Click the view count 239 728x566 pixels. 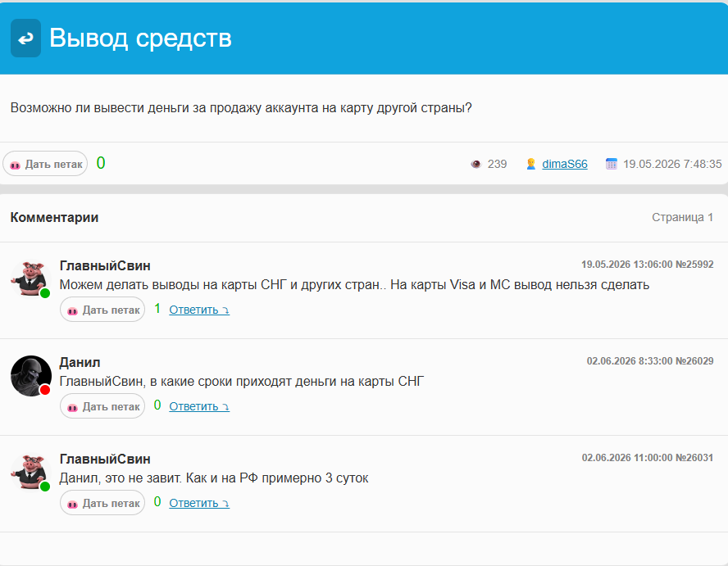pos(497,164)
